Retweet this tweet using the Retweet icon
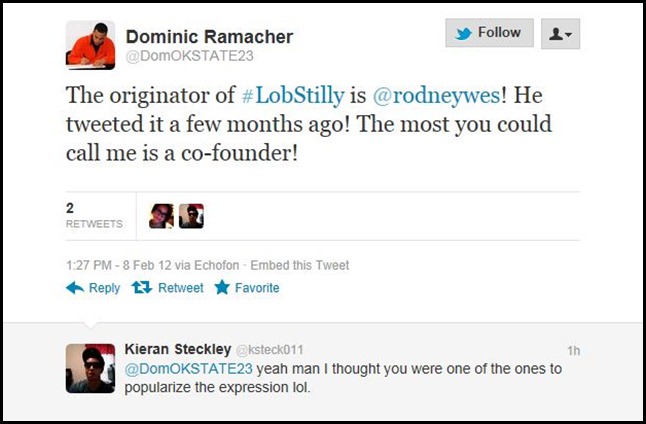 click(x=142, y=288)
